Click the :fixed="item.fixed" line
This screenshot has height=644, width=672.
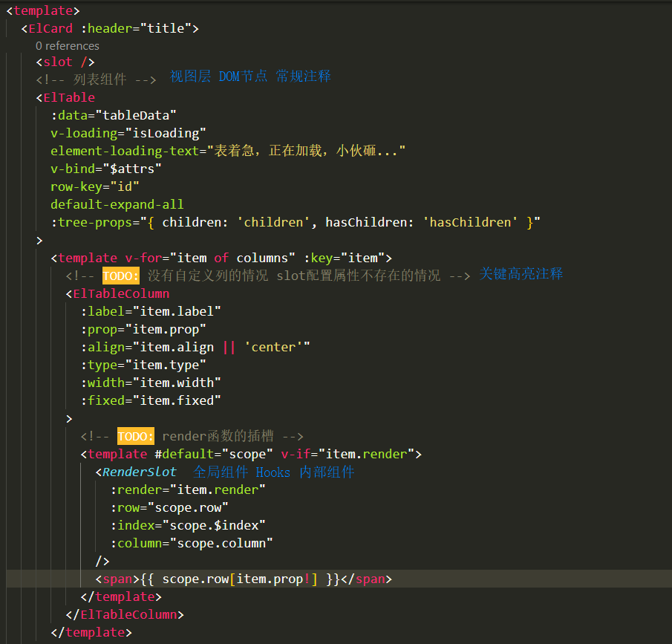click(151, 400)
